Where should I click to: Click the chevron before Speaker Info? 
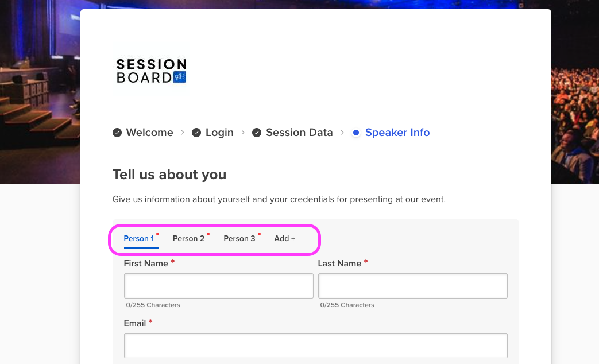342,132
